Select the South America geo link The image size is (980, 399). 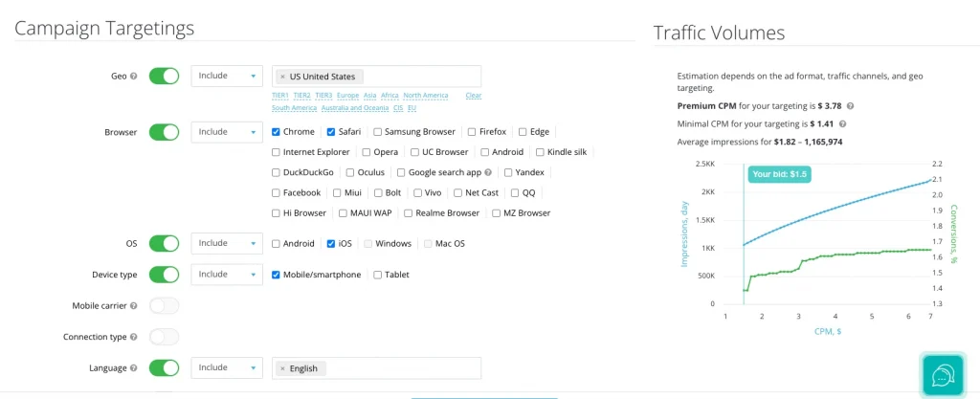[x=295, y=108]
